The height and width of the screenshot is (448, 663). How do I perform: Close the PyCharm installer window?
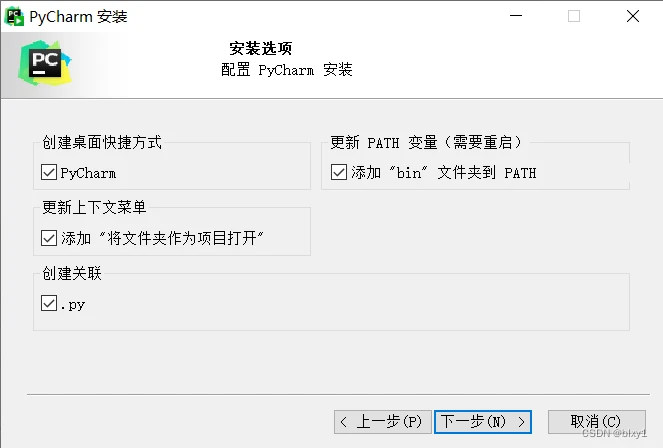click(633, 16)
